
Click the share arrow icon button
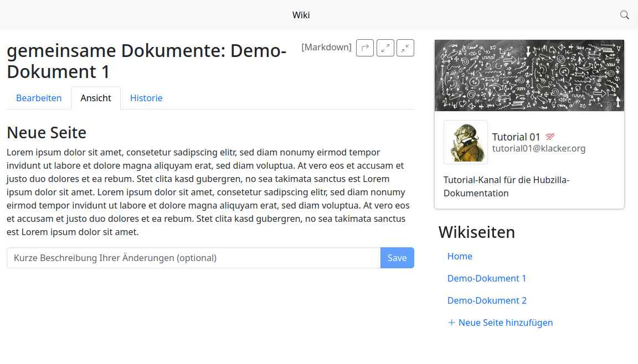point(365,48)
